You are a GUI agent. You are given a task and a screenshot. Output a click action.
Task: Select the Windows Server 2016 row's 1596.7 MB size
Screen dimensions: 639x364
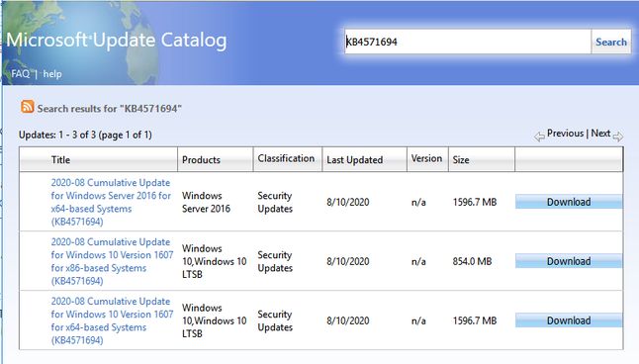tap(475, 202)
